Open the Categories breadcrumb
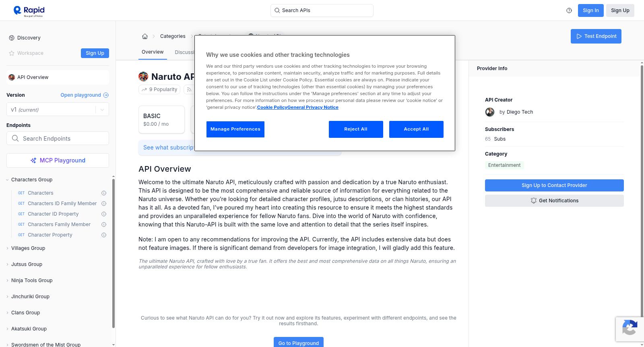644x347 pixels. (x=173, y=36)
